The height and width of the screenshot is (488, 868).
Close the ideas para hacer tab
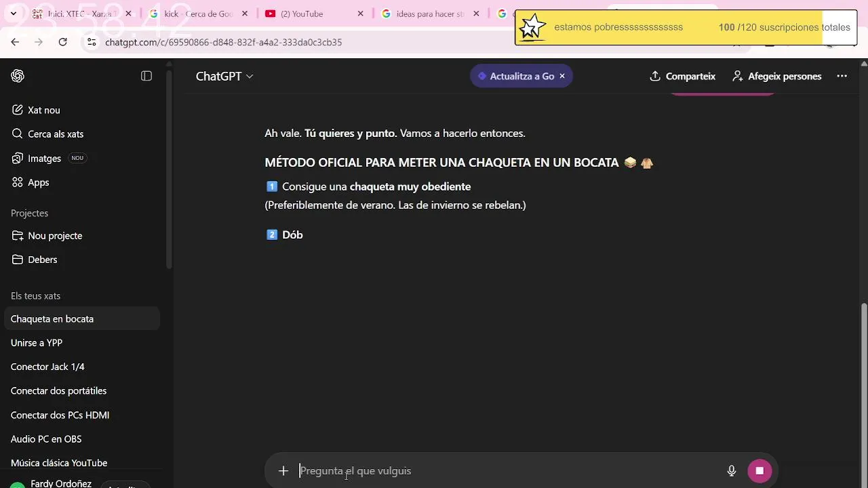[476, 14]
